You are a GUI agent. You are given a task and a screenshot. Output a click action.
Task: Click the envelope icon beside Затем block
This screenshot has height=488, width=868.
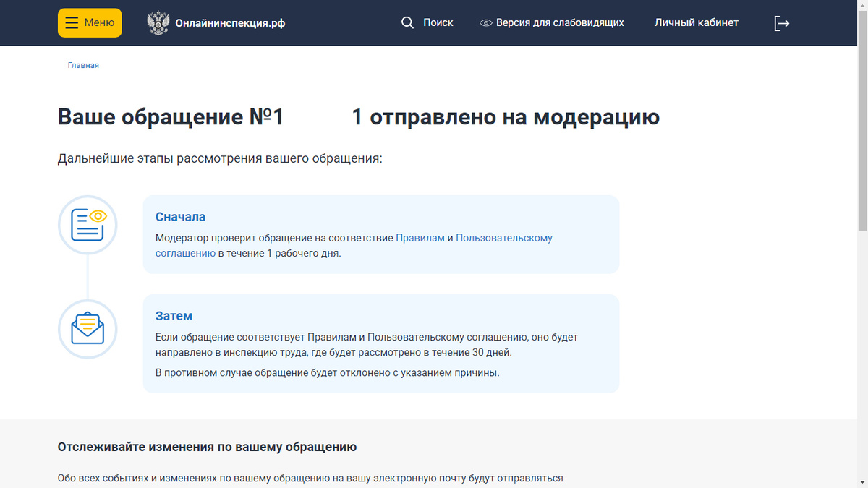(88, 329)
